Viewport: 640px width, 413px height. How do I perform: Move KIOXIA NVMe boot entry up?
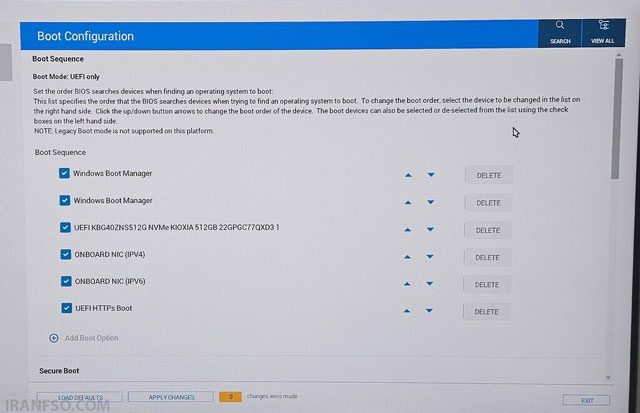tap(407, 230)
